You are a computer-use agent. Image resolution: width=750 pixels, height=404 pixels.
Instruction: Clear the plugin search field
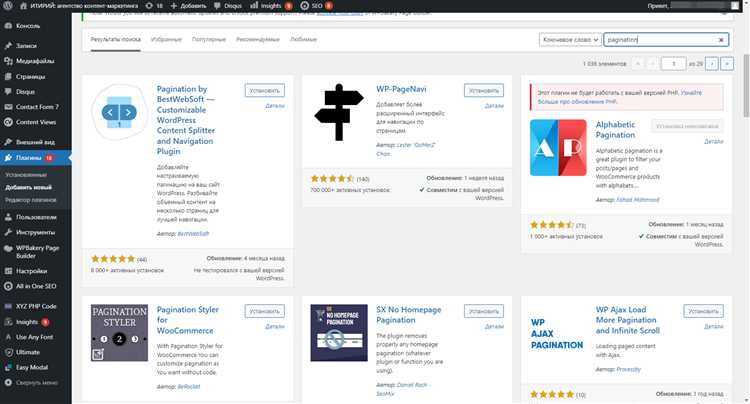coord(721,40)
